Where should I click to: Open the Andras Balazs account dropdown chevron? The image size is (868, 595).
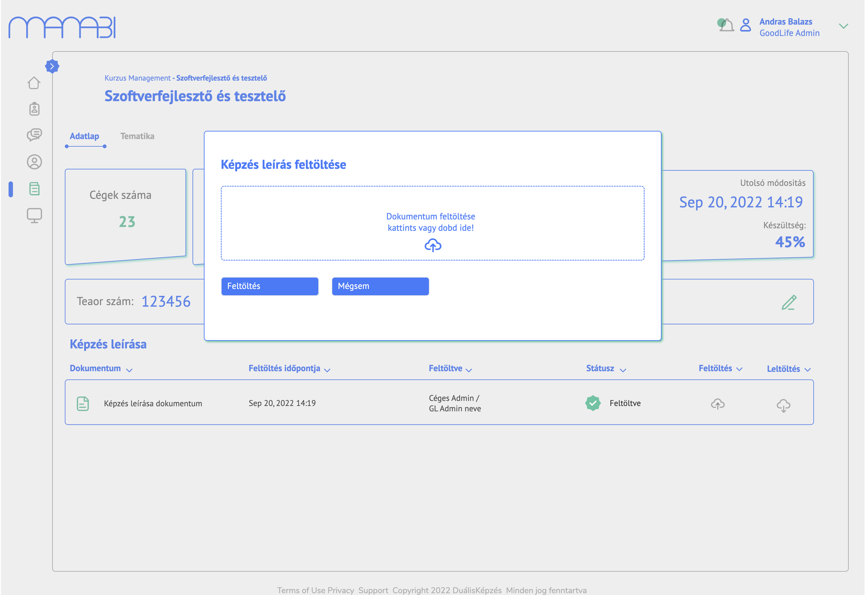(x=843, y=26)
